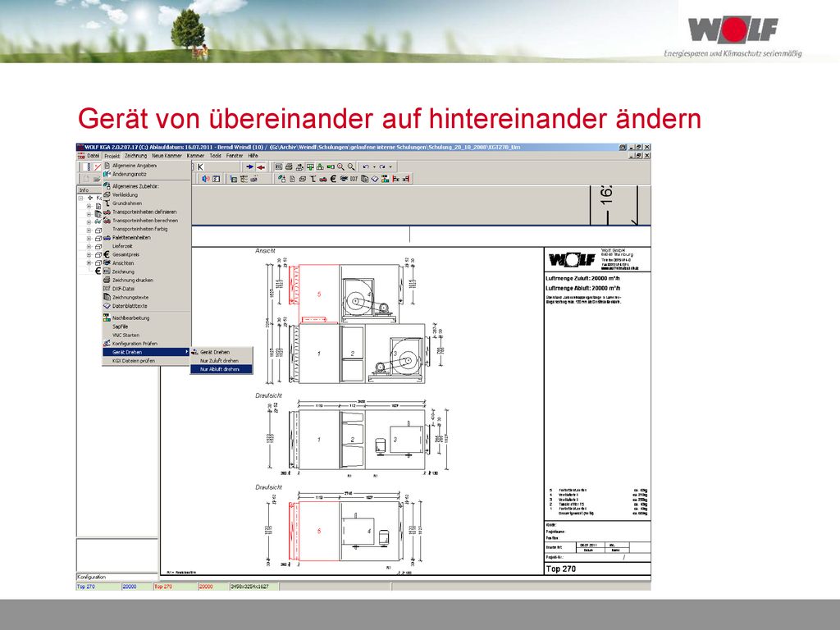
Task: Click the speaker sound-data toolbar icon
Action: click(206, 179)
